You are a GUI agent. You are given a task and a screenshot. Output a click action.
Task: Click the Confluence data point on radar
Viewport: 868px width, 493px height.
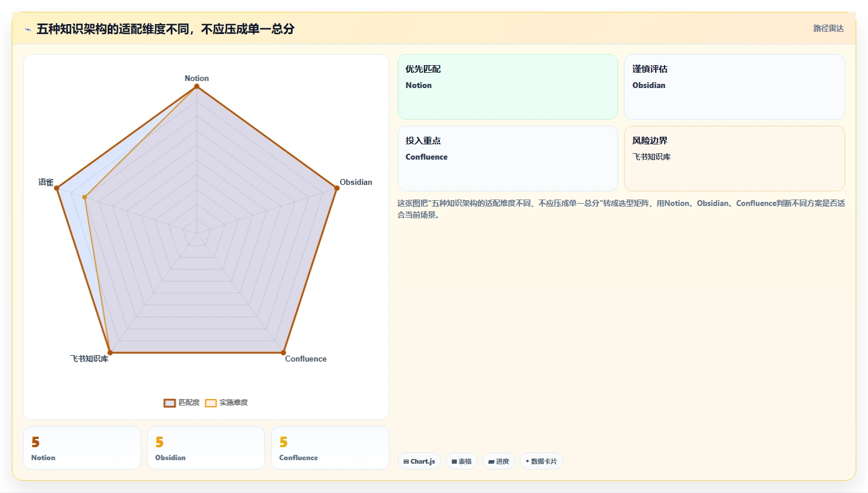click(283, 353)
